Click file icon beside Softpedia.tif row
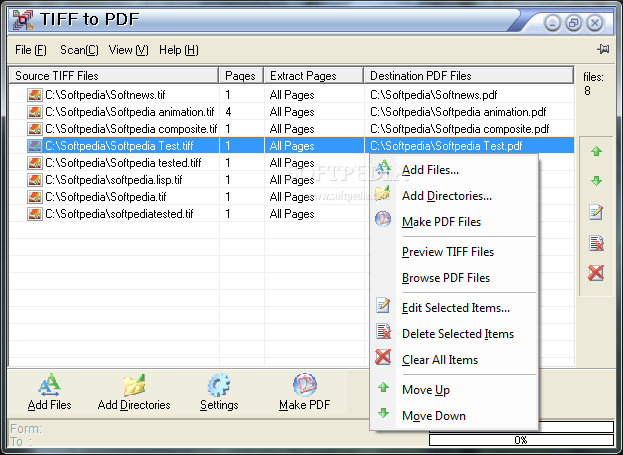Viewport: 623px width, 455px height. point(35,197)
